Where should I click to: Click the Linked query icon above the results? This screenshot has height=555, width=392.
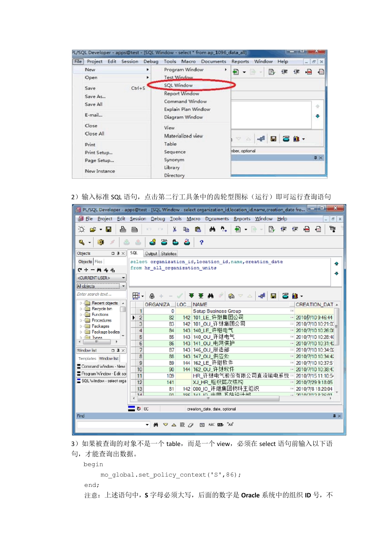pyautogui.click(x=262, y=296)
